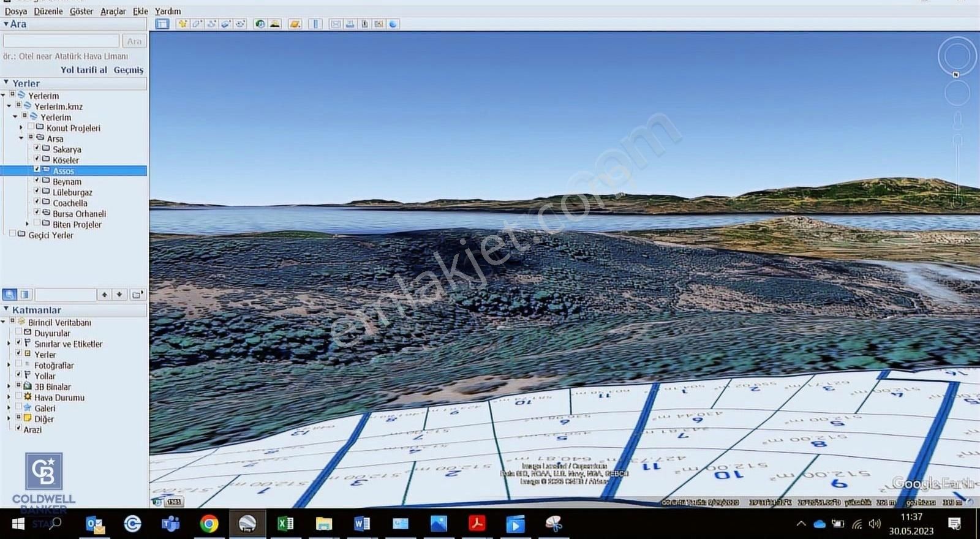The width and height of the screenshot is (980, 539).
Task: Collapse the Birincil Veritabanı tree
Action: (3, 322)
